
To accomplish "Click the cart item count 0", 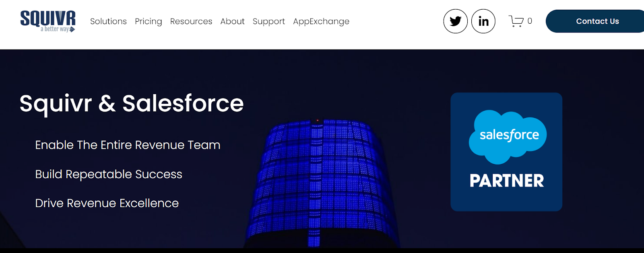I will (x=530, y=21).
